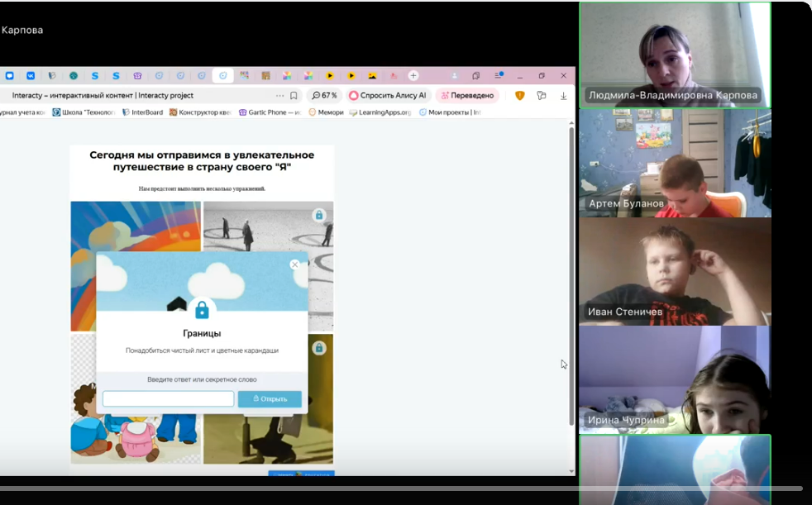
Task: Open the Gartic Phone bookmark
Action: (x=270, y=112)
